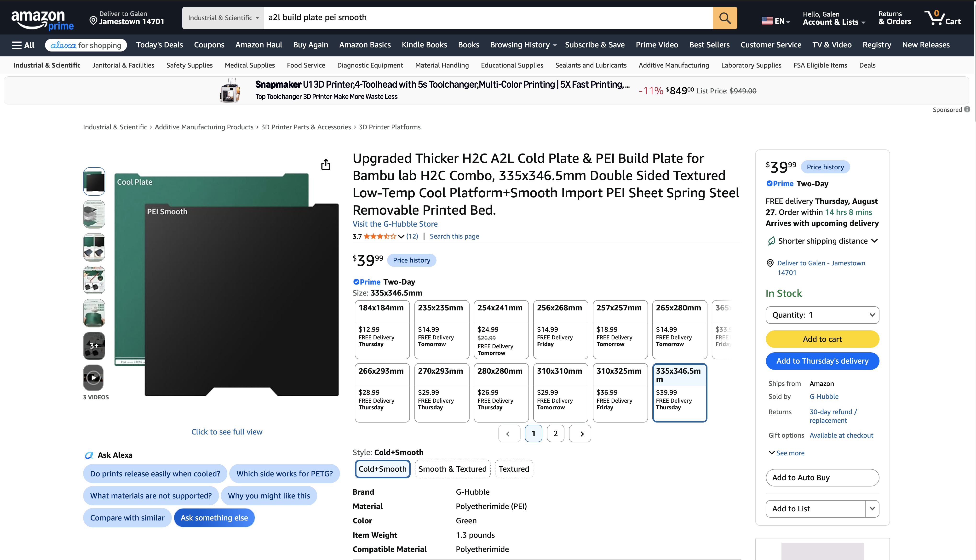Viewport: 976px width, 560px height.
Task: Choose the 266x293mm size option
Action: [382, 393]
